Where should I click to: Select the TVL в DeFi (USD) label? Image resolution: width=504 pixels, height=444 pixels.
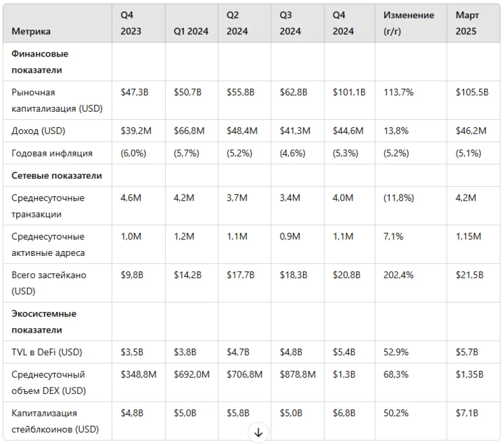47,352
